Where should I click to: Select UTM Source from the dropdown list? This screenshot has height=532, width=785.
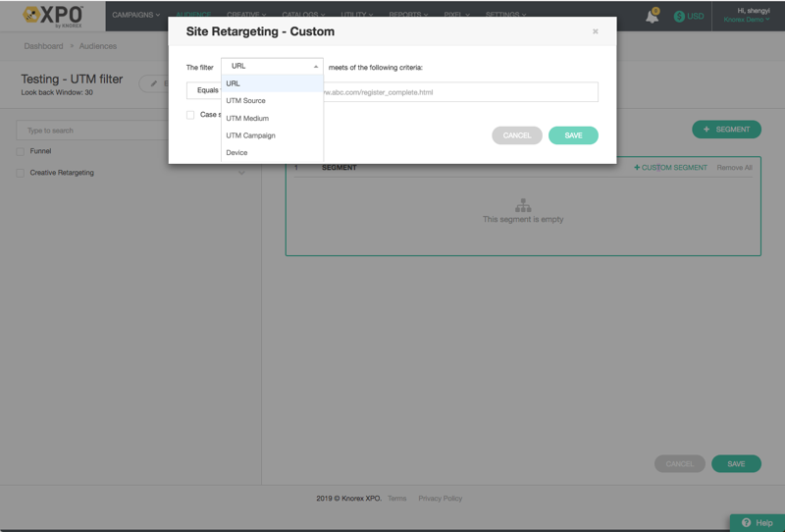[x=246, y=101]
